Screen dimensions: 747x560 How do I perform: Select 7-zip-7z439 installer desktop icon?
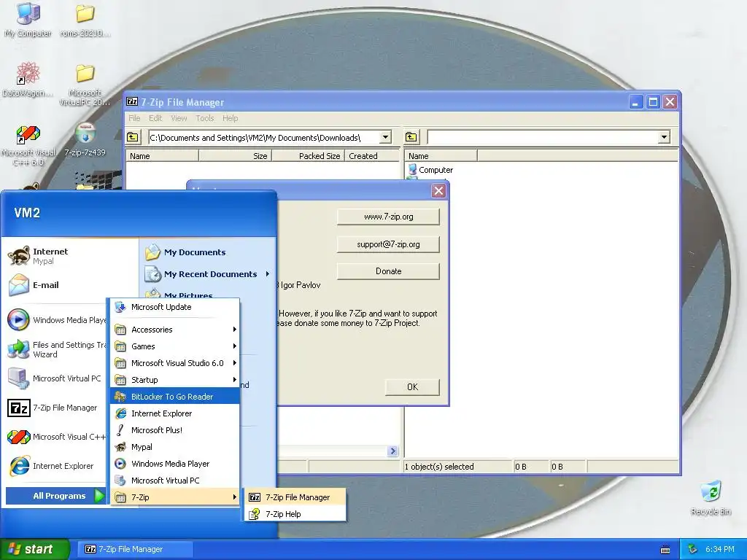[x=85, y=139]
